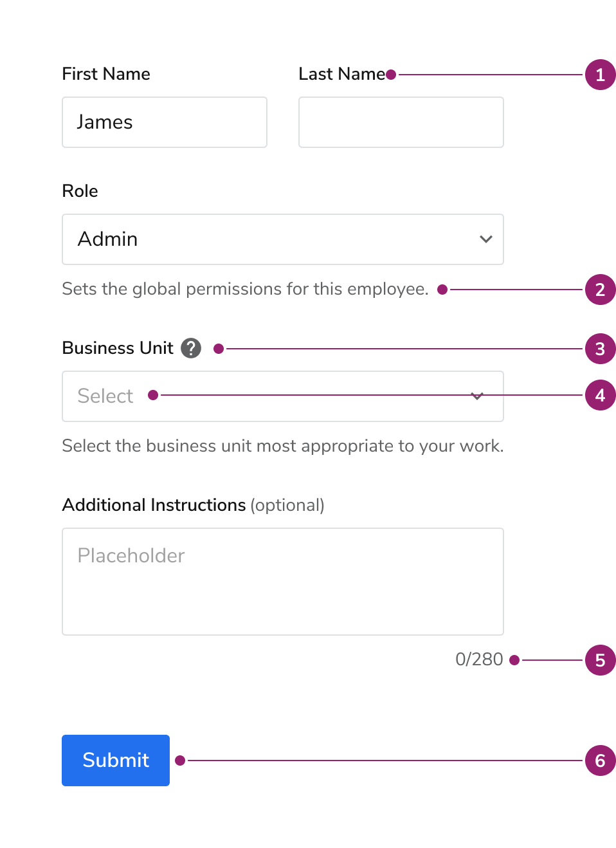Open the Role dropdown showing Admin
The image size is (616, 848).
pos(282,239)
